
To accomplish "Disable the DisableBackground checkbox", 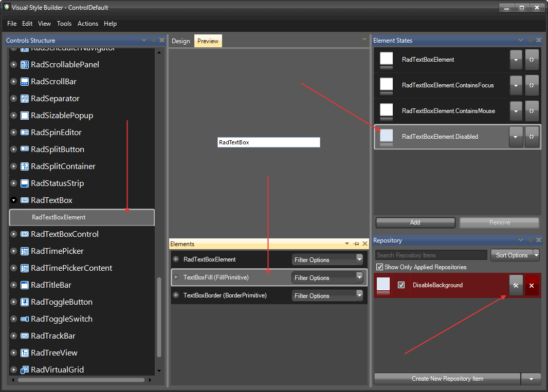I will [x=402, y=285].
